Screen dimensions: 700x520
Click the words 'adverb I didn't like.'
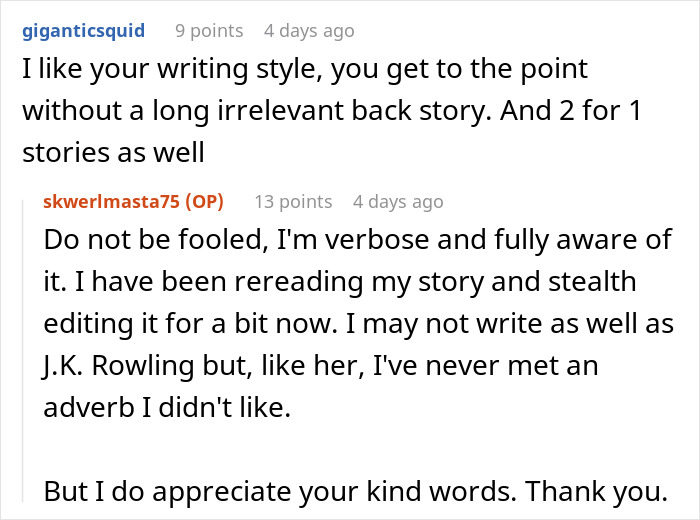click(x=167, y=408)
